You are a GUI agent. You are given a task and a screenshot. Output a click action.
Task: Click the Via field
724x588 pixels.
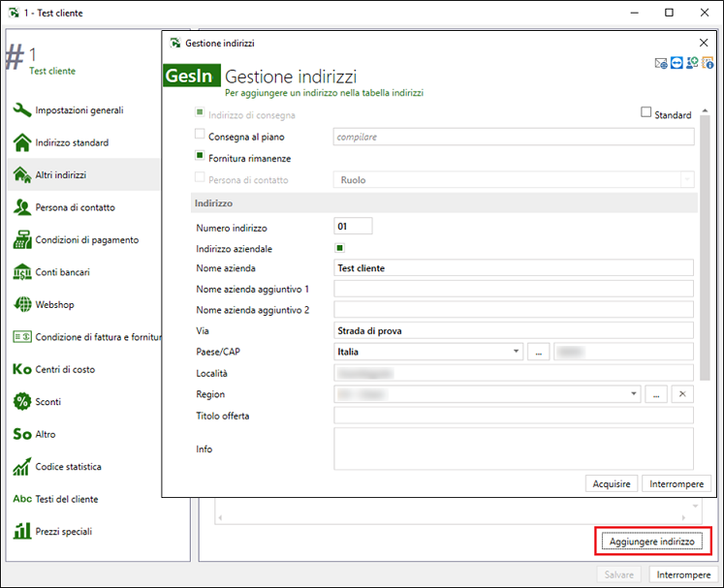click(x=514, y=330)
